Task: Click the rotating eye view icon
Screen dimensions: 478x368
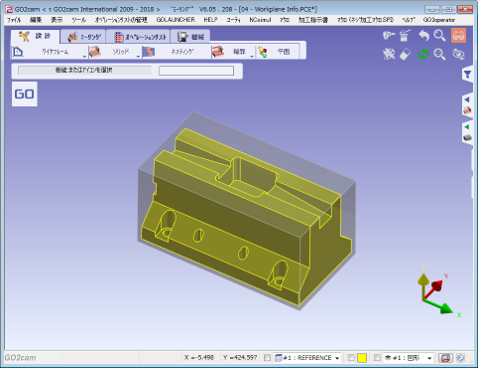Action: tap(458, 54)
